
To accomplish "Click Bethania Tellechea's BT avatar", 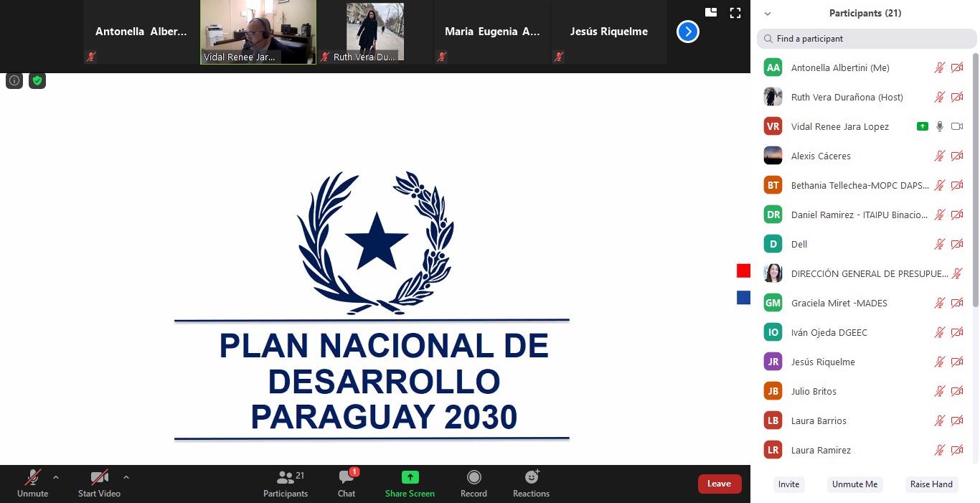I will point(773,185).
